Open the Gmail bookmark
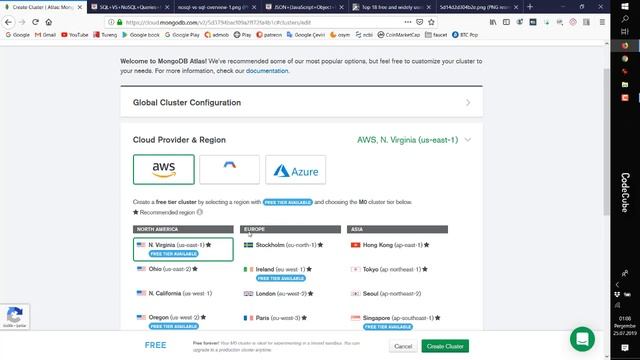640x360 pixels. tap(45, 35)
